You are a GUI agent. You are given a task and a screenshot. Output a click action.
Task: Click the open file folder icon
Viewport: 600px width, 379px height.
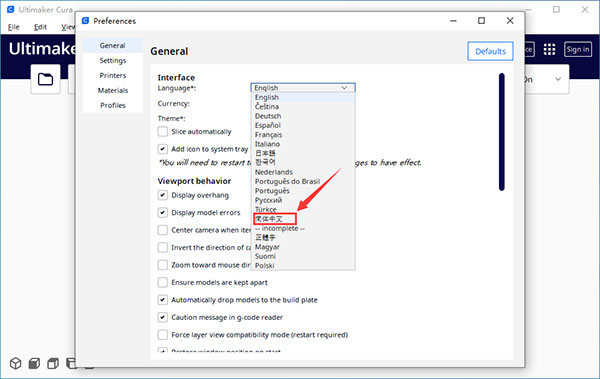[x=45, y=79]
